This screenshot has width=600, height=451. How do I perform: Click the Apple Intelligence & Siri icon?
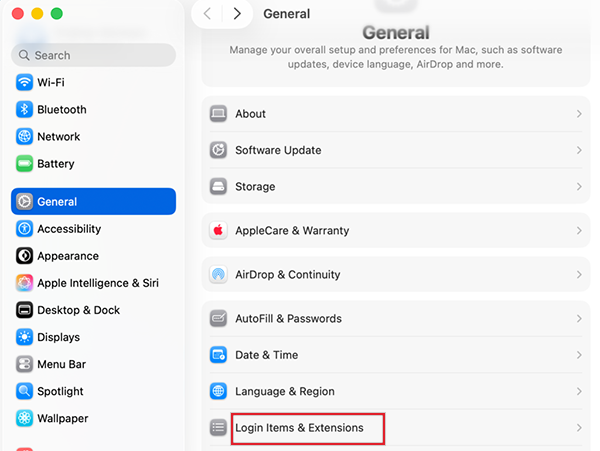coord(24,283)
